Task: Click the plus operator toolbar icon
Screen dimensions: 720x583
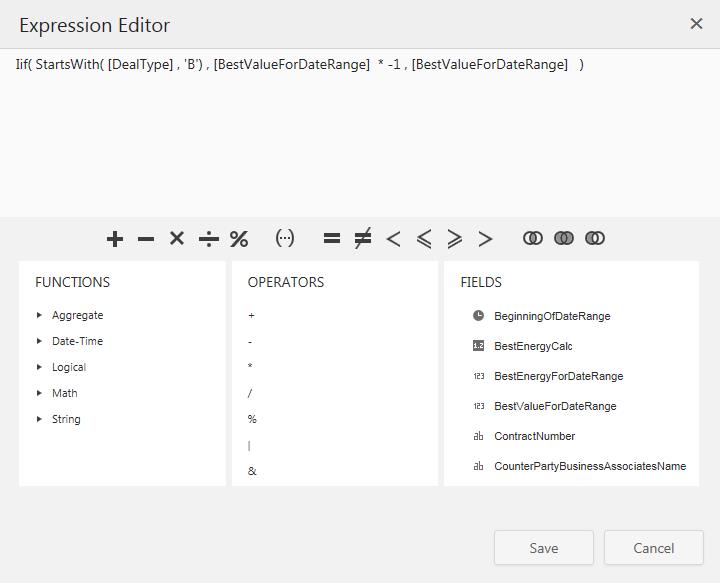Action: click(115, 238)
